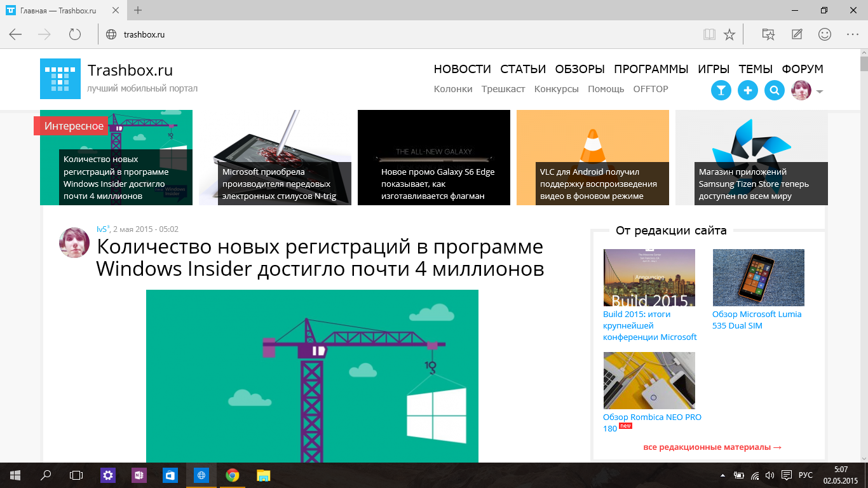This screenshot has width=868, height=488.
Task: Open the ИГРЫ section
Action: point(714,69)
